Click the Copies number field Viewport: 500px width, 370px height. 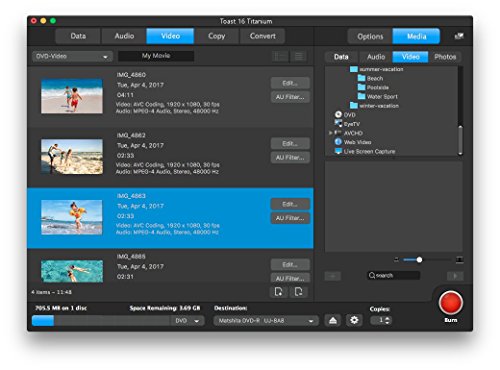pyautogui.click(x=377, y=320)
